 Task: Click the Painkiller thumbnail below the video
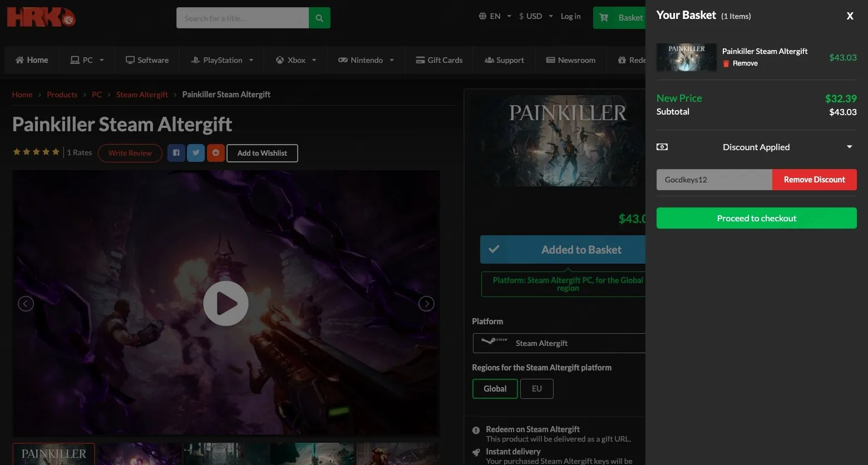[54, 454]
